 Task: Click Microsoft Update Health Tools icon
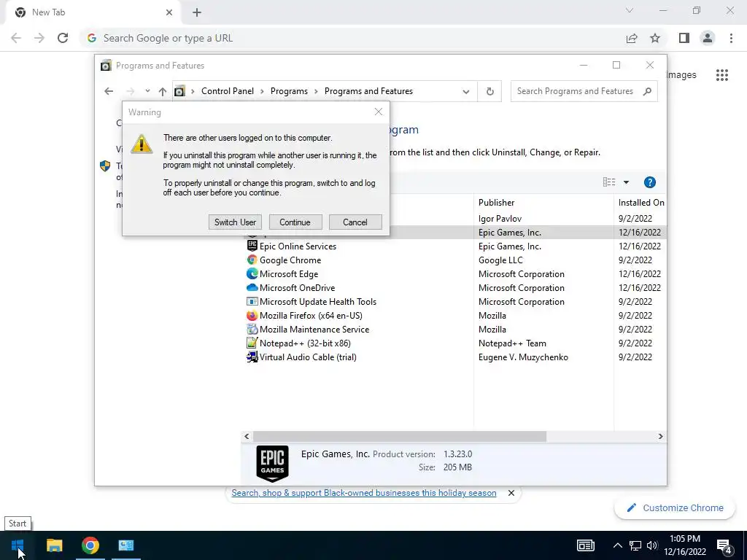(252, 301)
